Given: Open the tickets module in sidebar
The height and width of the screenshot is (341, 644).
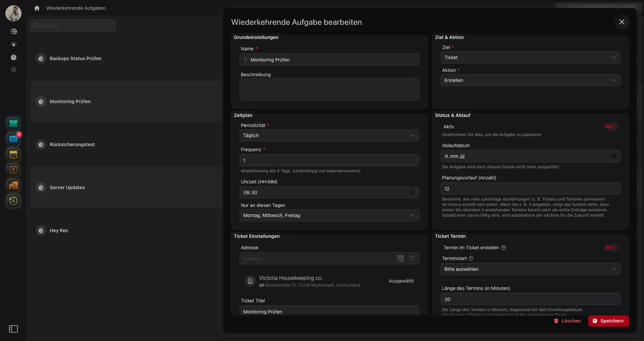Looking at the screenshot, I should [x=13, y=124].
